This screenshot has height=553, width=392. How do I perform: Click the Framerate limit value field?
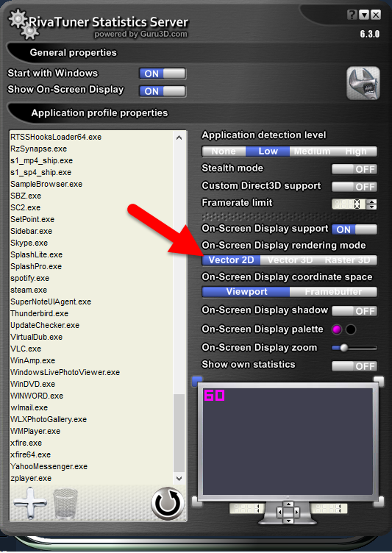pyautogui.click(x=349, y=204)
